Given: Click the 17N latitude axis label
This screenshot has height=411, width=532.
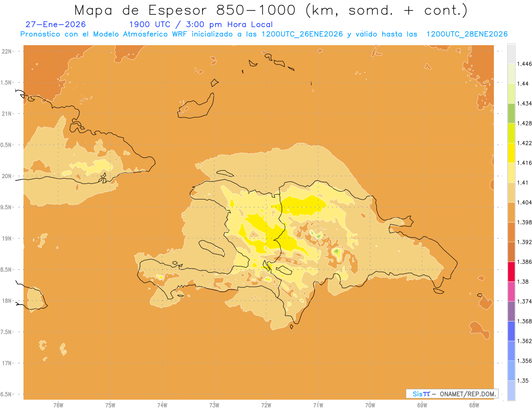Looking at the screenshot, I should tap(7, 363).
